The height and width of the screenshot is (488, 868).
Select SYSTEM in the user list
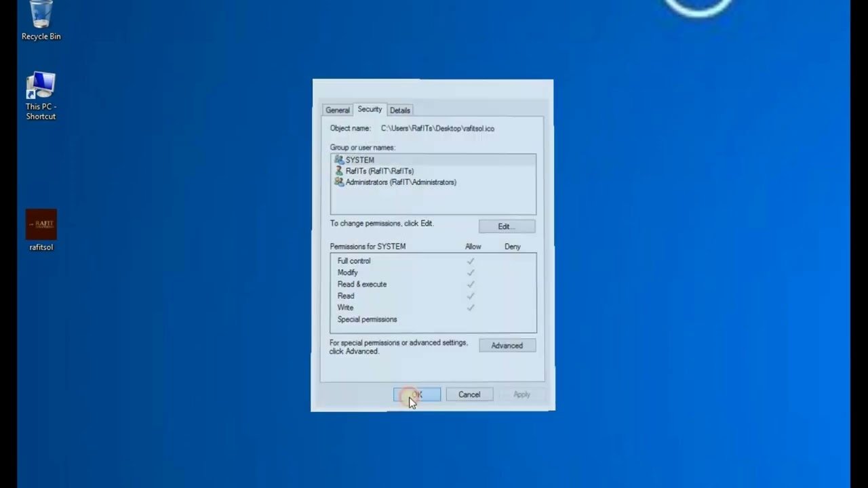(x=433, y=160)
